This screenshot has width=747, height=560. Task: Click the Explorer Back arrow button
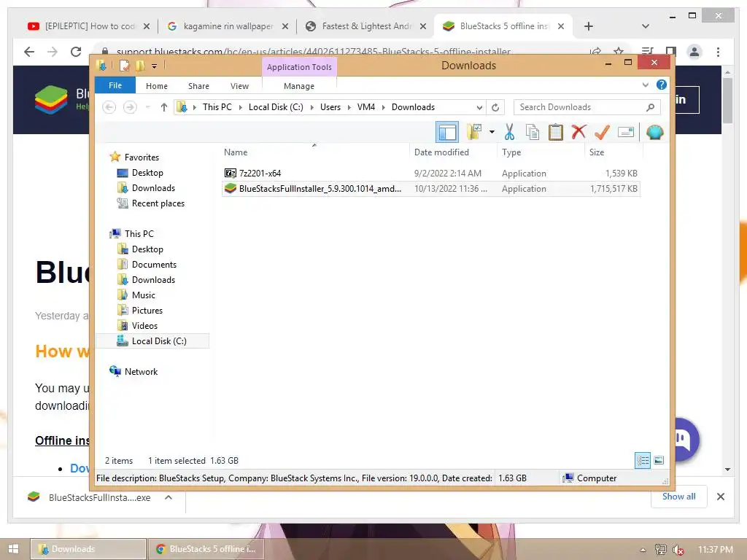pos(109,107)
